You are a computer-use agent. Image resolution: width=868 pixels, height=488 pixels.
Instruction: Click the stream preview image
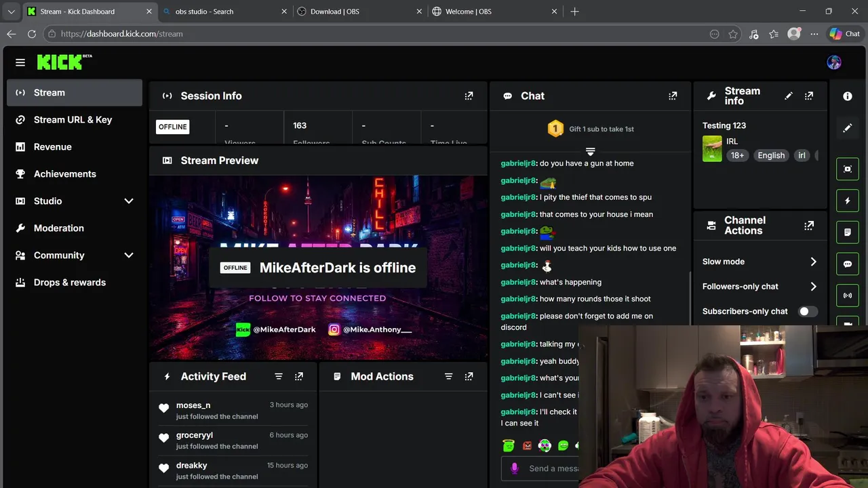(x=318, y=268)
